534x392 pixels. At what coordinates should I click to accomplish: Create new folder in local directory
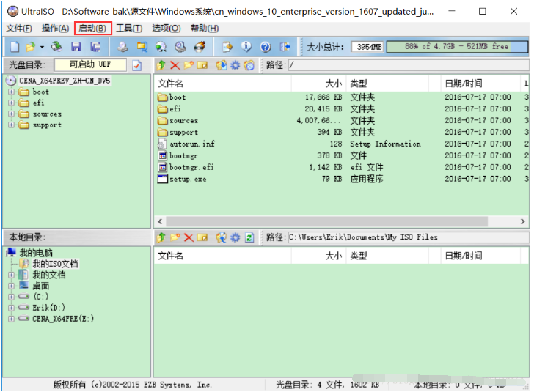[175, 237]
